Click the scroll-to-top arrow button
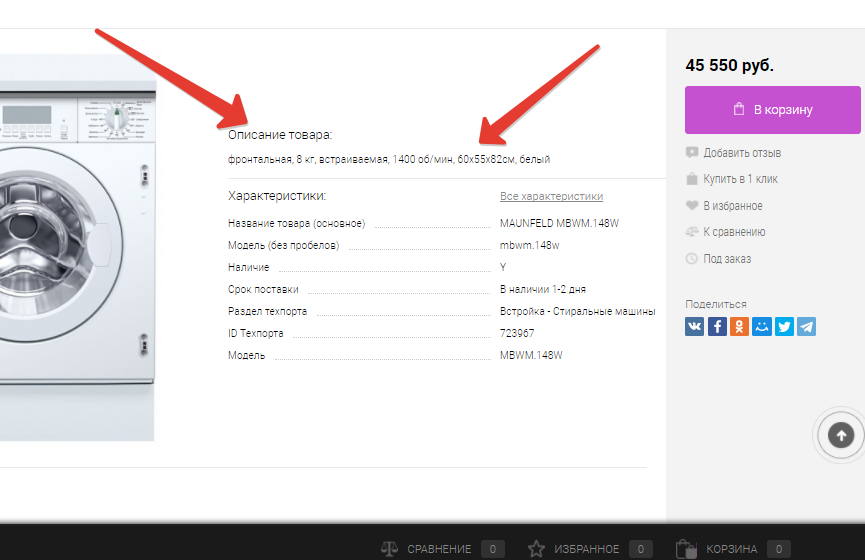 (841, 436)
